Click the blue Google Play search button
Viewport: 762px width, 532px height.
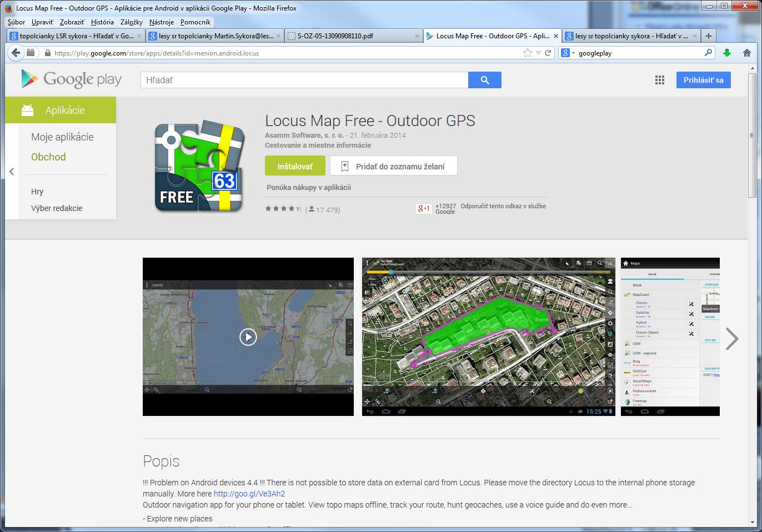tap(485, 80)
